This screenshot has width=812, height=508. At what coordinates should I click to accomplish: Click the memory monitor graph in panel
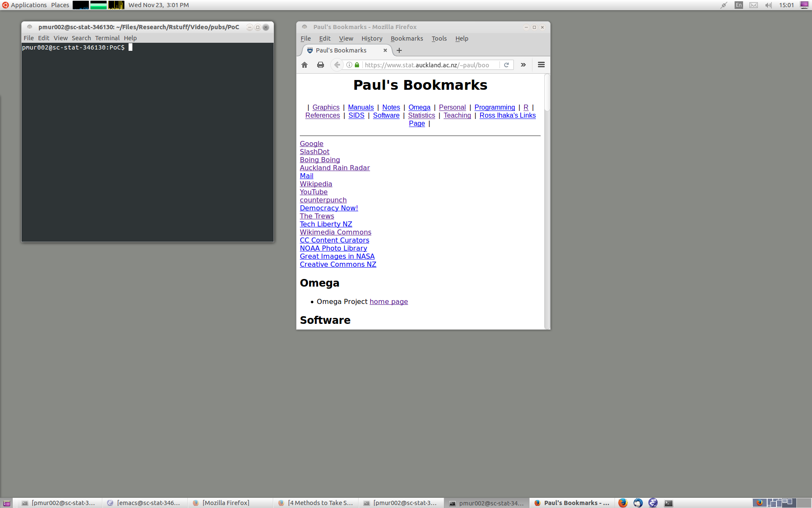[99, 5]
